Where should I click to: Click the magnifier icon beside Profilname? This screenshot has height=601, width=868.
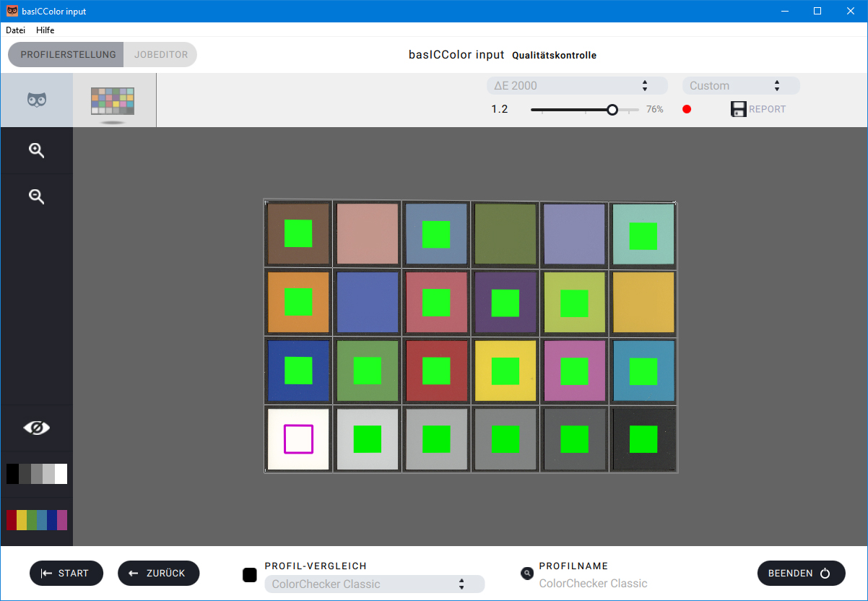(527, 574)
